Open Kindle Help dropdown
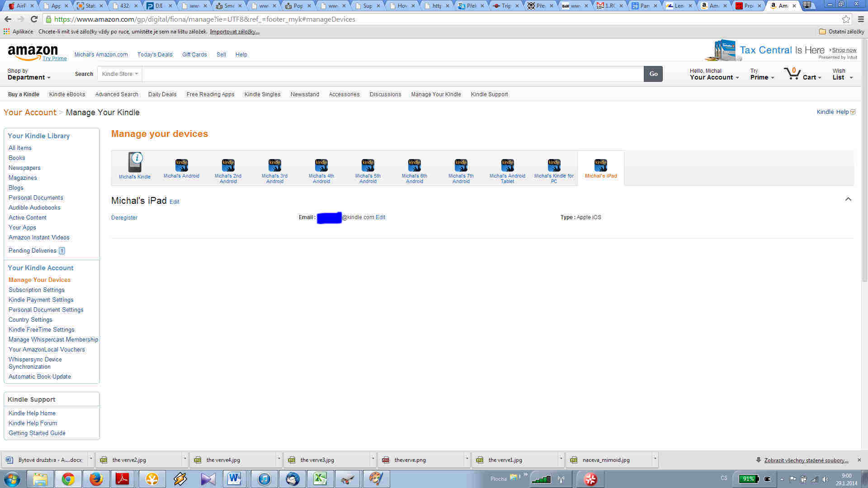Image resolution: width=868 pixels, height=488 pixels. click(x=836, y=112)
